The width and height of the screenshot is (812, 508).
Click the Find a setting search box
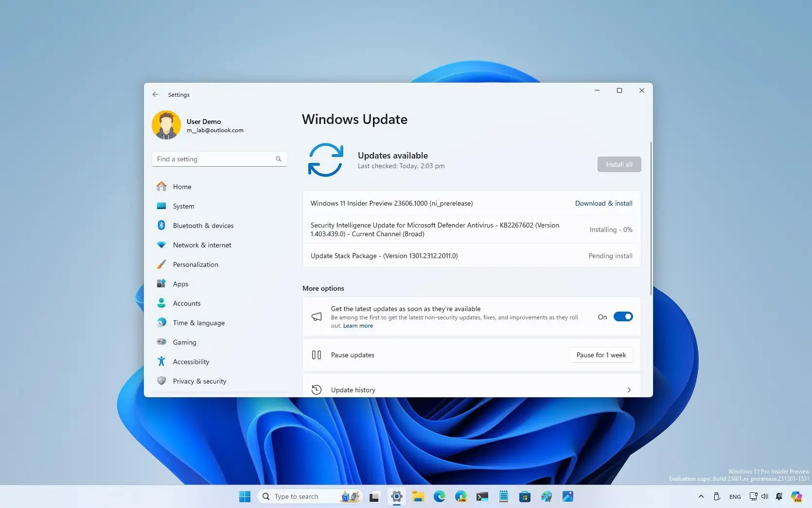click(219, 159)
